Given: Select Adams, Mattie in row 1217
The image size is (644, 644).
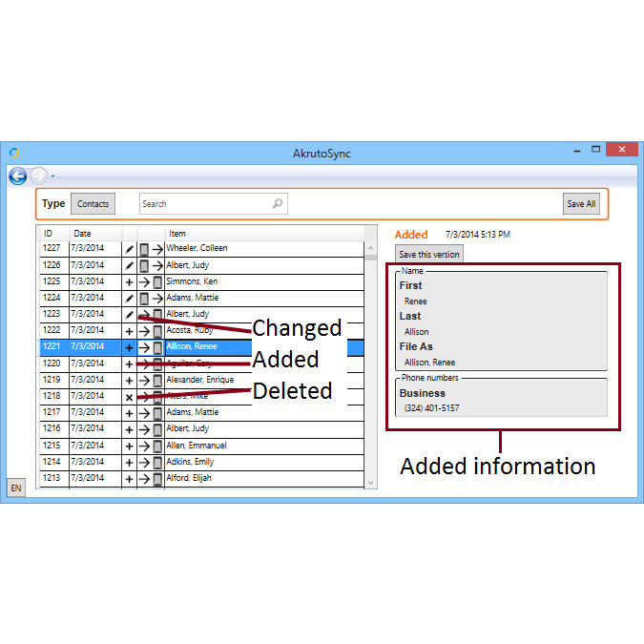Looking at the screenshot, I should 201,413.
